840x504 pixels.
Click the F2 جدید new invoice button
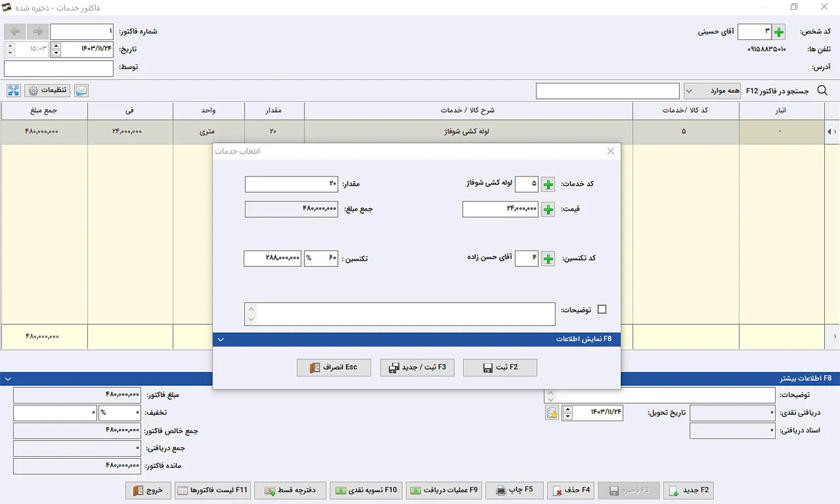click(688, 490)
